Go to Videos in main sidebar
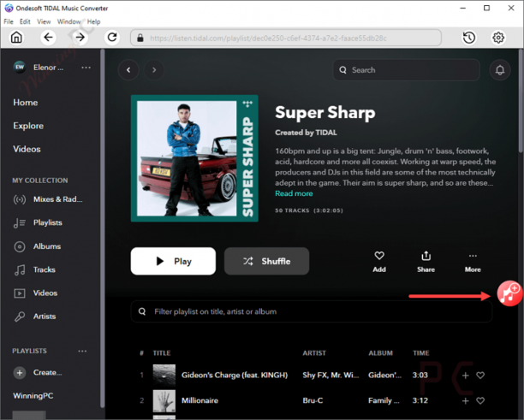Viewport: 524px width, 420px height. 27,149
